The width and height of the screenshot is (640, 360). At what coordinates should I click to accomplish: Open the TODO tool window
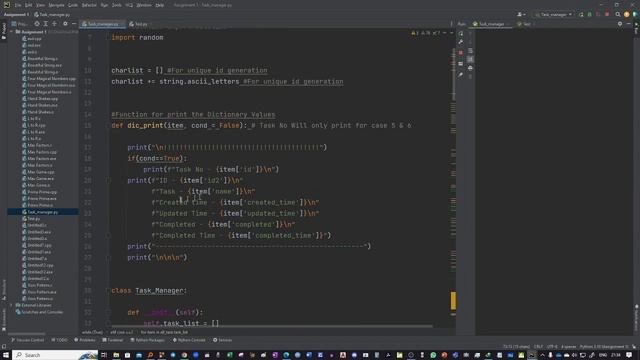click(x=60, y=340)
